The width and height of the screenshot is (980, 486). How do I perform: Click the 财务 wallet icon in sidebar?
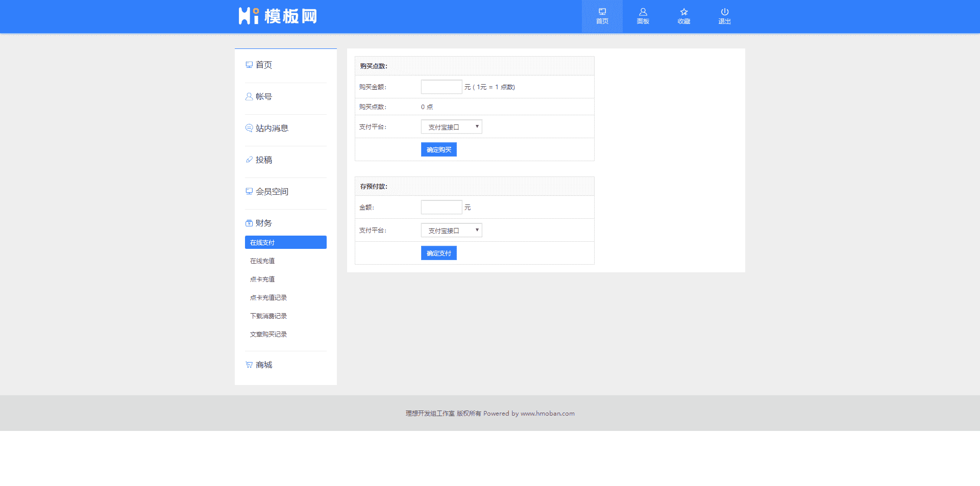[x=249, y=223]
